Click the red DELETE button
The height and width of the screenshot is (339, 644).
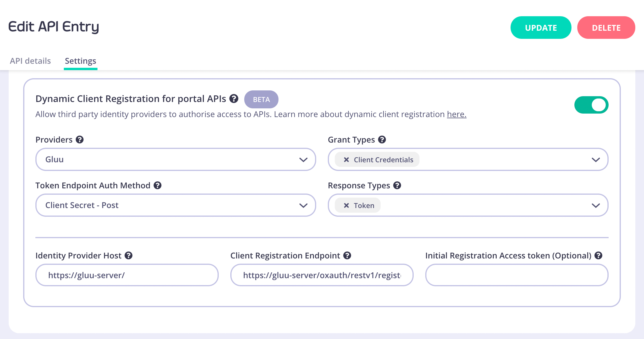[x=606, y=28]
